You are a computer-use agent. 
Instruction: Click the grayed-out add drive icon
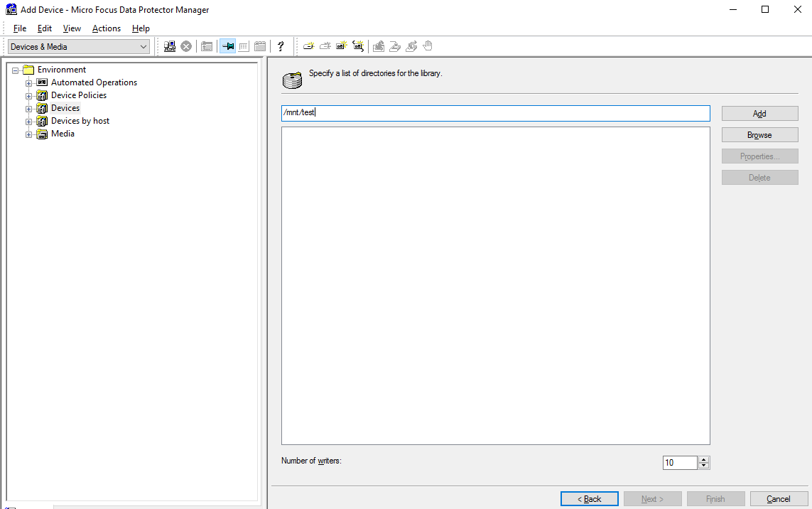(x=325, y=46)
